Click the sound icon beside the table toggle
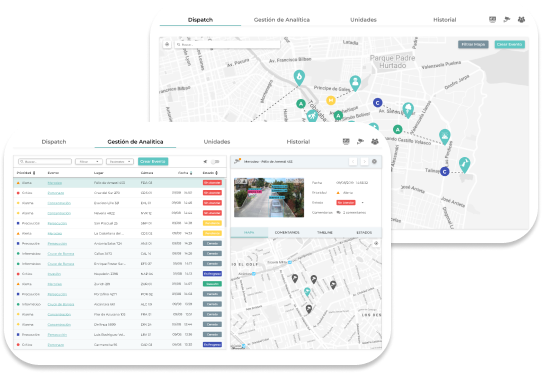The height and width of the screenshot is (373, 542). coord(205,161)
